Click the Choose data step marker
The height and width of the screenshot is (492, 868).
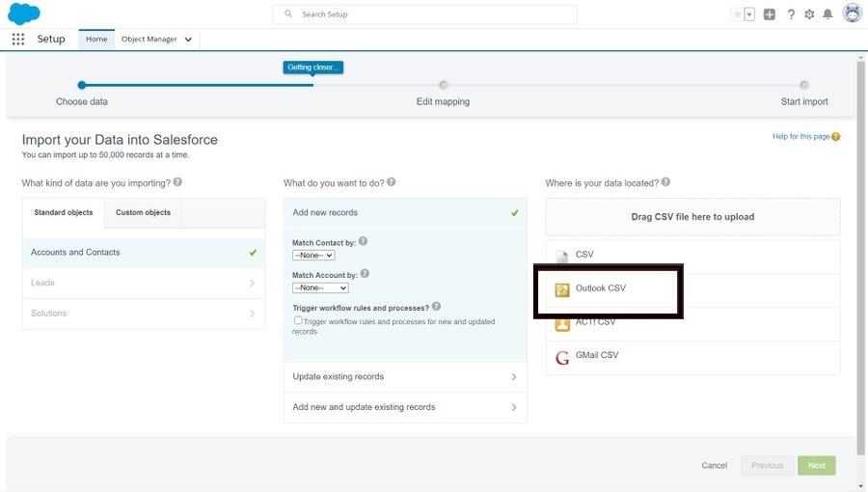tap(82, 85)
